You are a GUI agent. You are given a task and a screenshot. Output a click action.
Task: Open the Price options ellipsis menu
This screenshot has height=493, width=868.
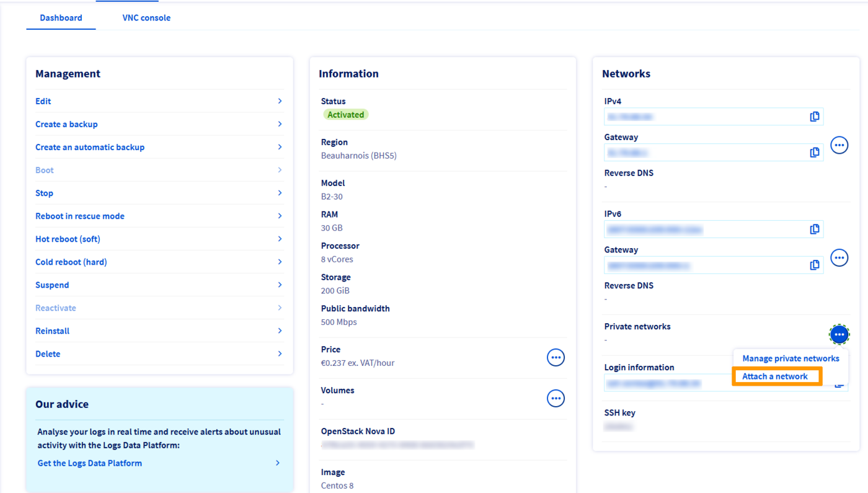pos(556,358)
